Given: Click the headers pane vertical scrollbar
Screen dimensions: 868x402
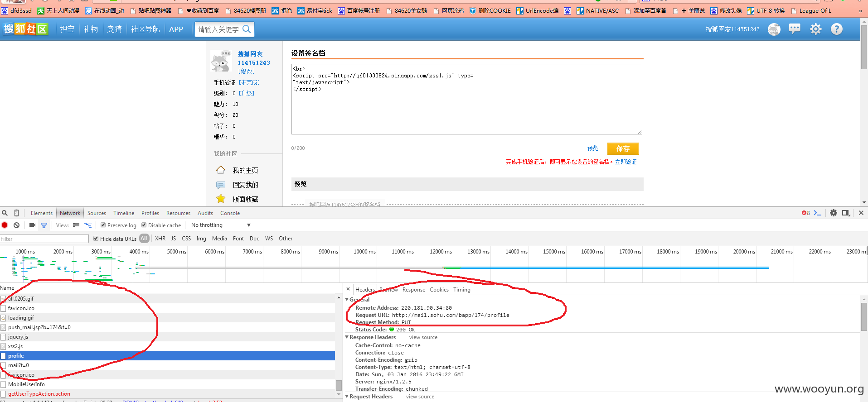Looking at the screenshot, I should pyautogui.click(x=864, y=349).
